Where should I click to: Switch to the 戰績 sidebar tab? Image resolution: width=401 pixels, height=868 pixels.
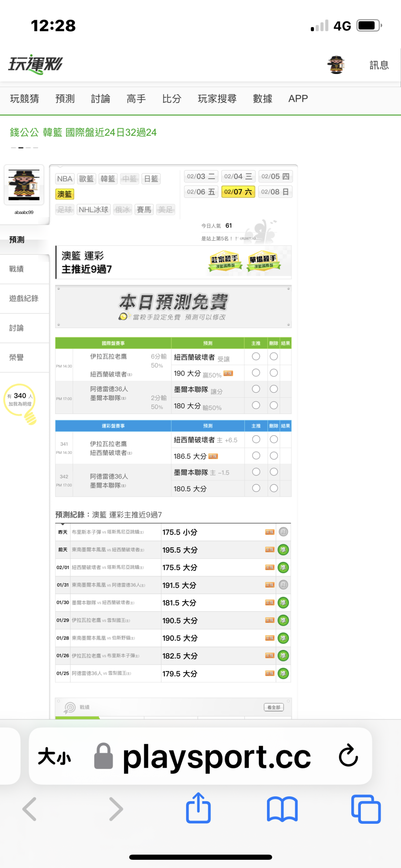click(x=17, y=269)
